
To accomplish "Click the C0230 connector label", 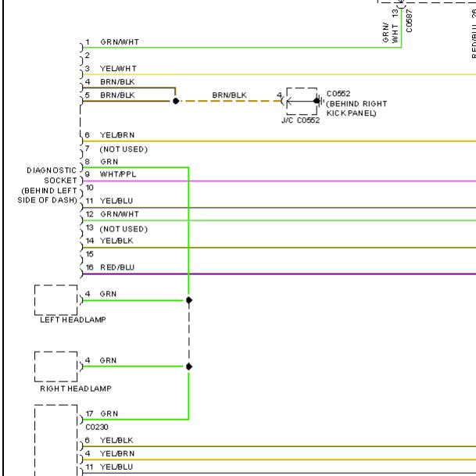I will point(97,427).
